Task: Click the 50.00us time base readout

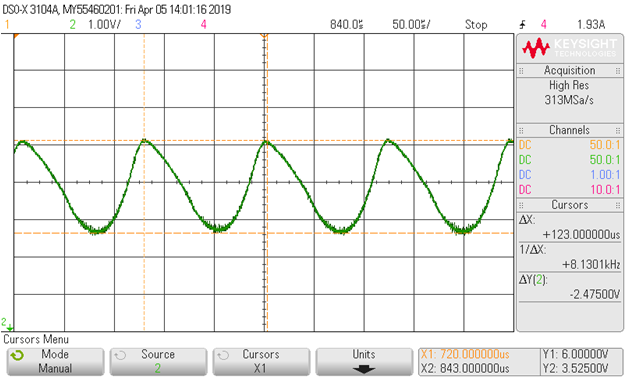Action: pyautogui.click(x=411, y=25)
